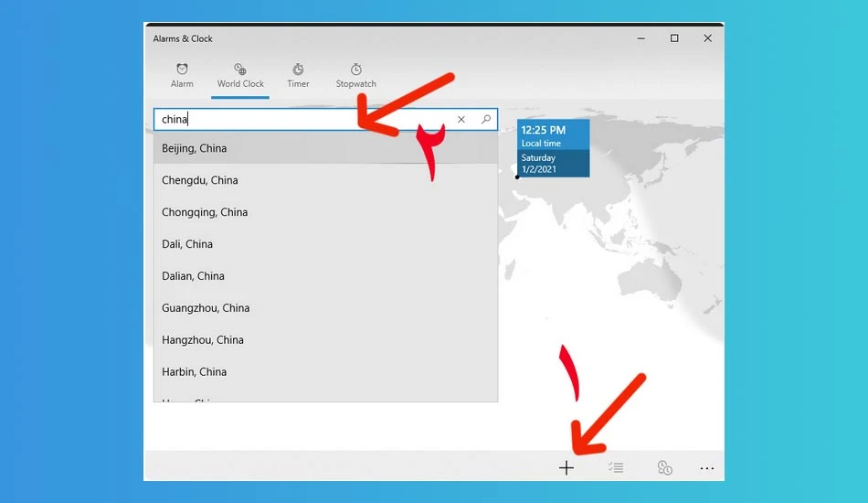This screenshot has width=868, height=503.
Task: Open the Timer tab
Action: pyautogui.click(x=298, y=76)
